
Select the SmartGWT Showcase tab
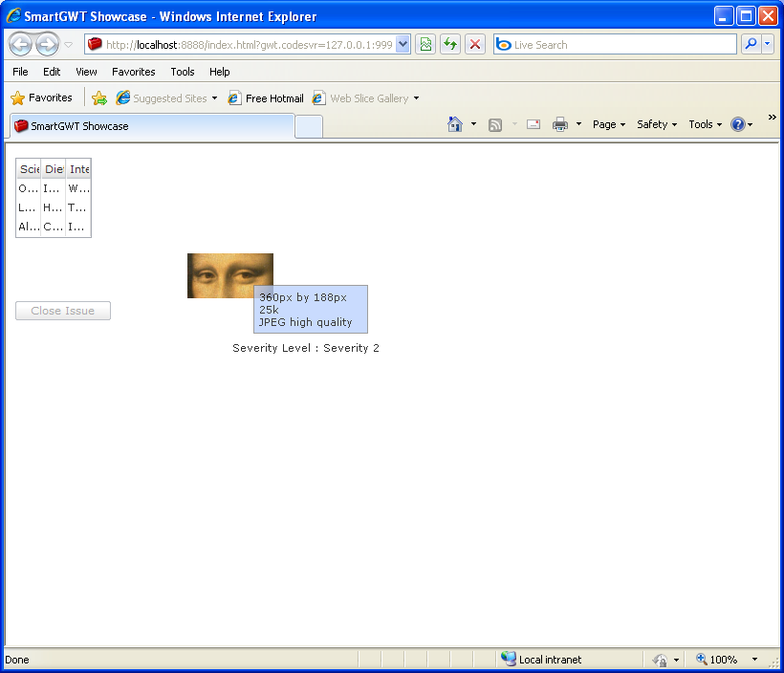click(x=151, y=126)
